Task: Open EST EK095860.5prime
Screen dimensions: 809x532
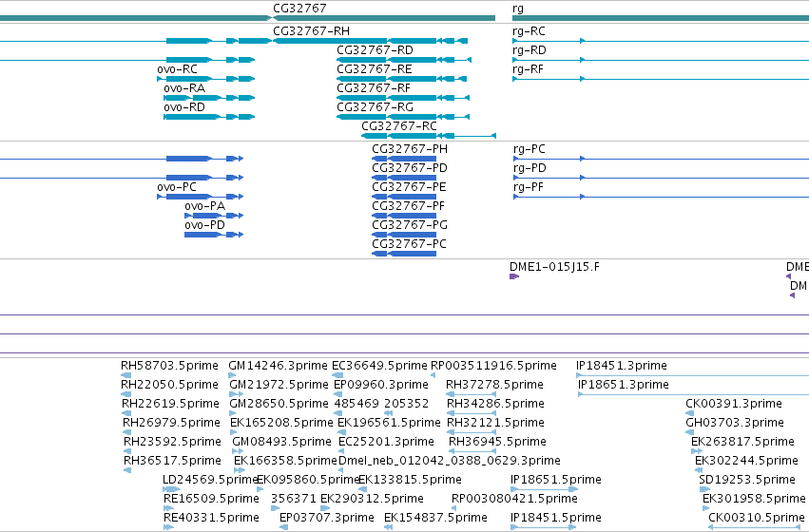Action: [308, 480]
